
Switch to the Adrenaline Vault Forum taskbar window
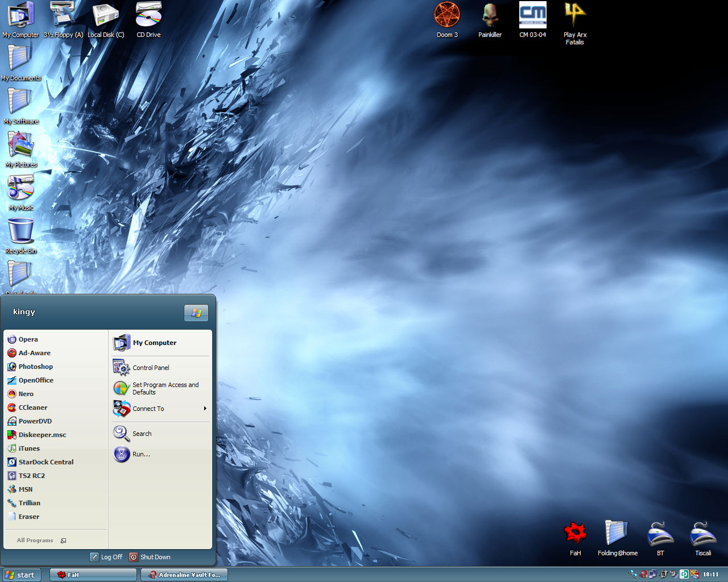pyautogui.click(x=184, y=575)
